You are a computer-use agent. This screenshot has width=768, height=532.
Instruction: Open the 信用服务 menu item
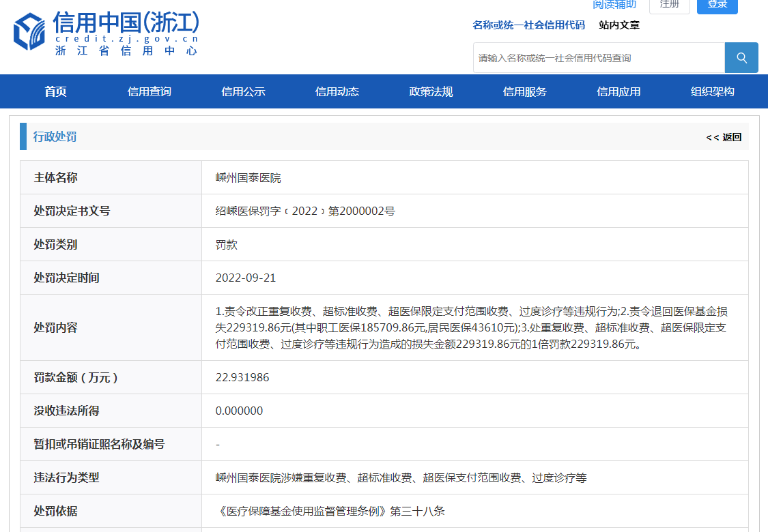[525, 92]
